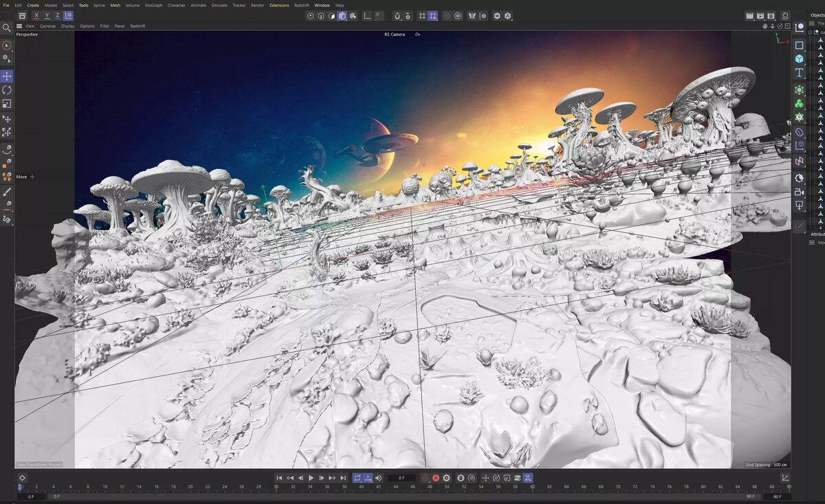Select the Rotate tool in left toolbar
This screenshot has width=825, height=504.
pos(7,89)
